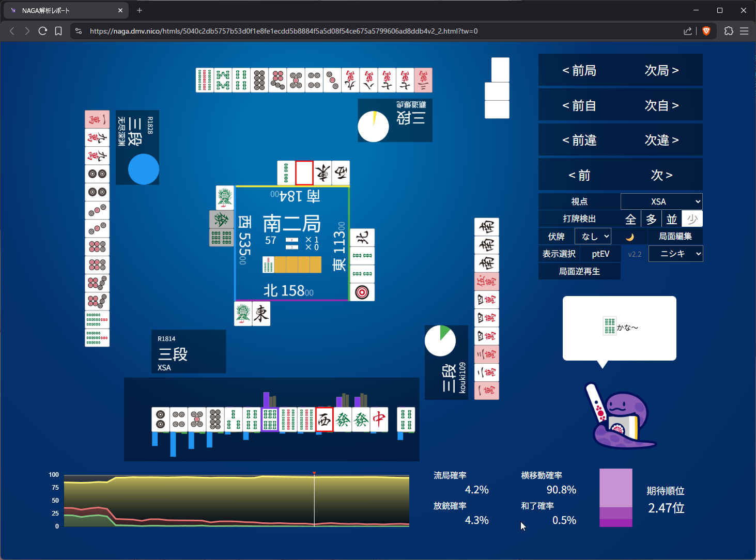This screenshot has width=756, height=560.
Task: Bookmark this page using the bookmark icon
Action: pyautogui.click(x=58, y=31)
